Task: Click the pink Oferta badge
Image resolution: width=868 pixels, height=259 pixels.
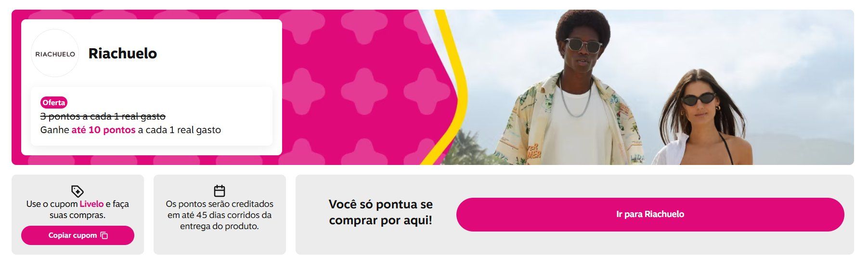Action: (x=53, y=103)
